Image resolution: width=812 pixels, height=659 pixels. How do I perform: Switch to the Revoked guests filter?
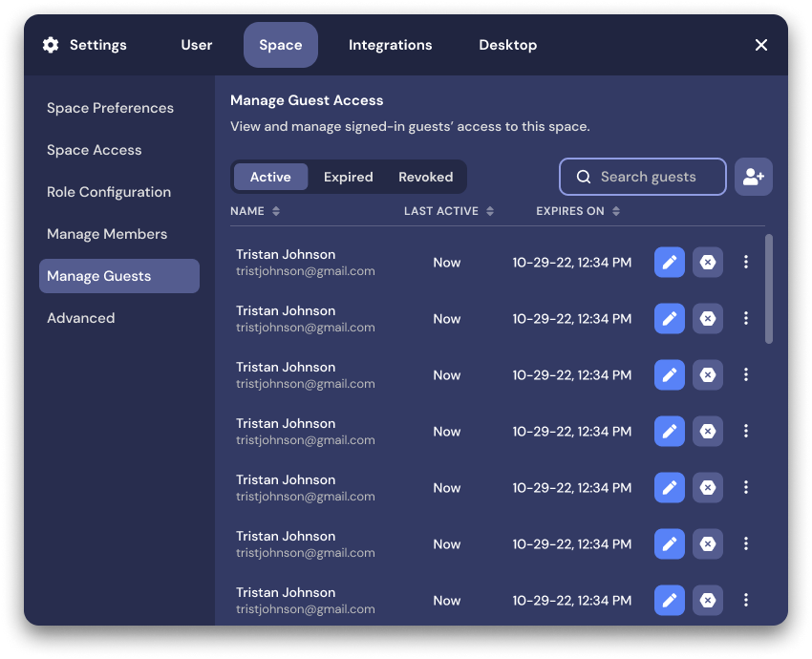tap(425, 177)
